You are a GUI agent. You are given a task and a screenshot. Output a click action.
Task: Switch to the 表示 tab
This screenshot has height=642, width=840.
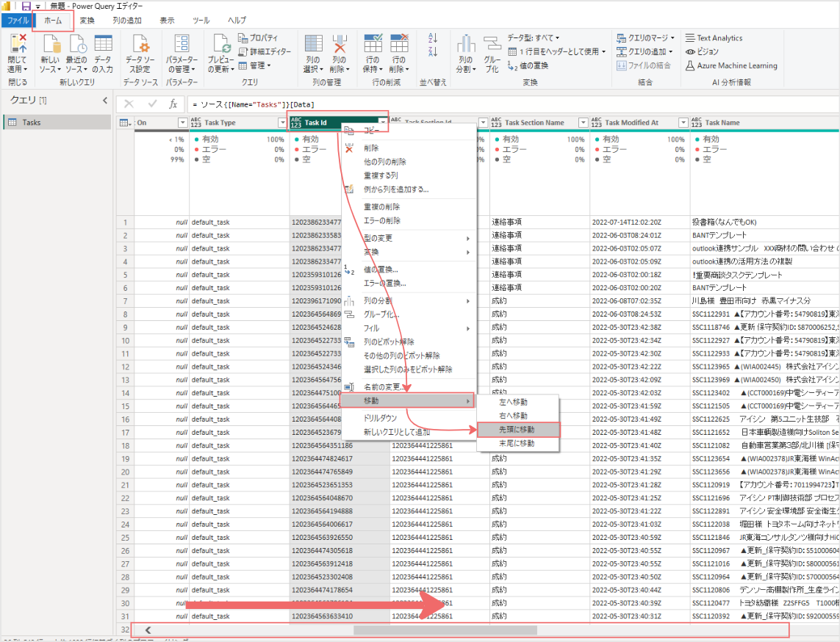click(x=167, y=21)
